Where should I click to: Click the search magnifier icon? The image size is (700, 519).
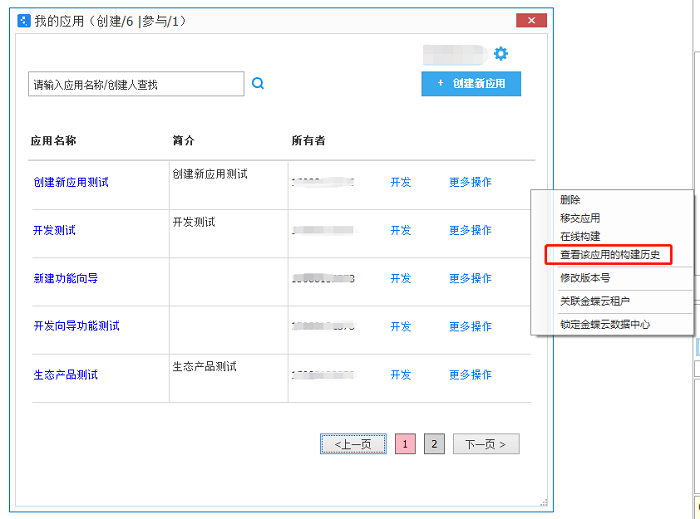258,84
